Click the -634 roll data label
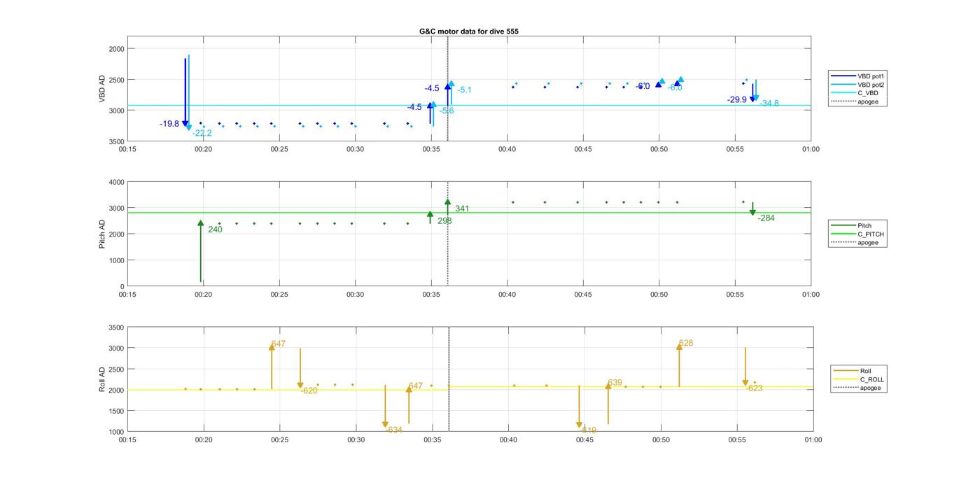The image size is (980, 485). pyautogui.click(x=394, y=430)
